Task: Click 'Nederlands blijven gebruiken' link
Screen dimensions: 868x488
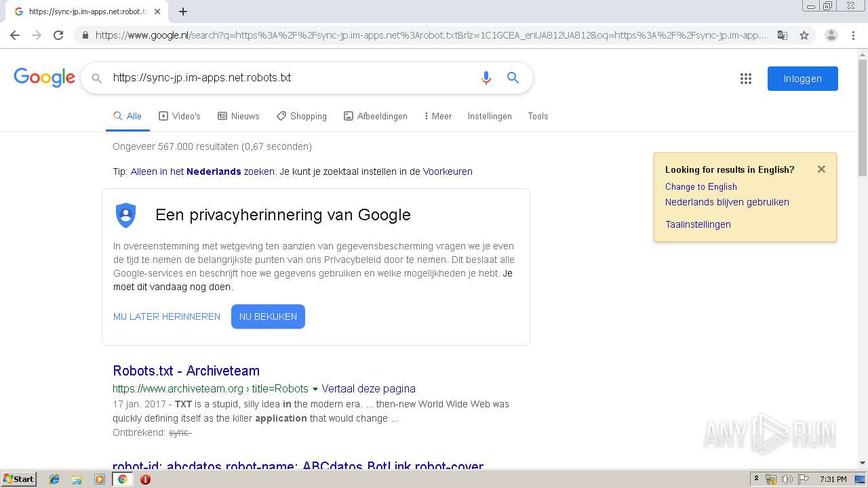Action: point(727,202)
